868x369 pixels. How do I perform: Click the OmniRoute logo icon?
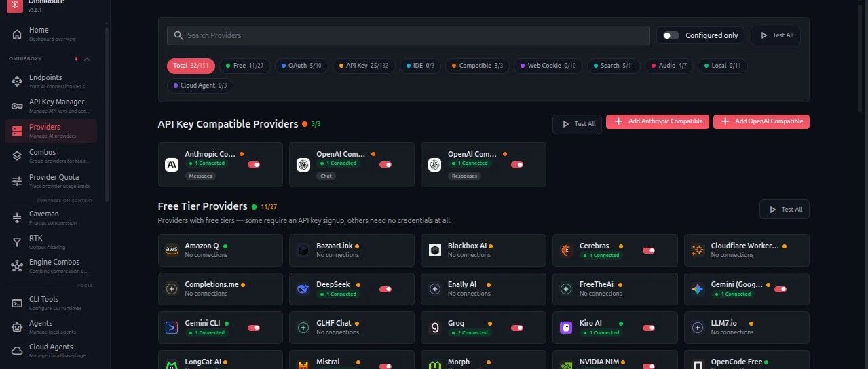point(15,5)
